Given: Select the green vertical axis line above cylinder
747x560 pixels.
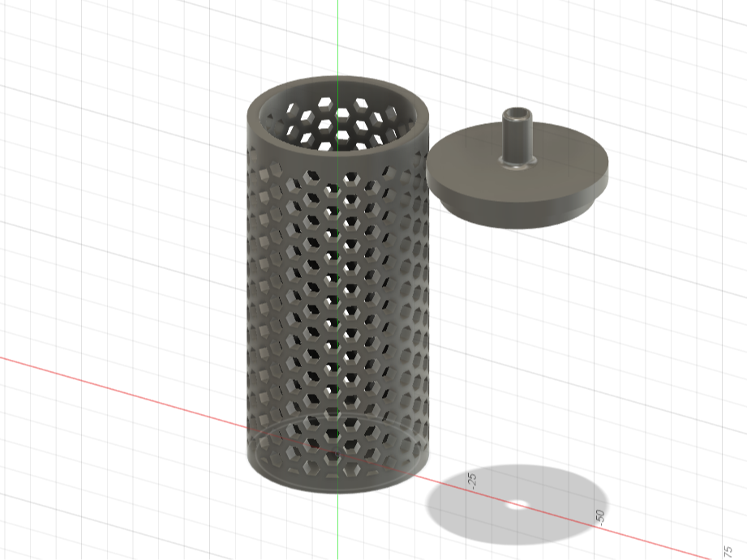Looking at the screenshot, I should pos(338,37).
